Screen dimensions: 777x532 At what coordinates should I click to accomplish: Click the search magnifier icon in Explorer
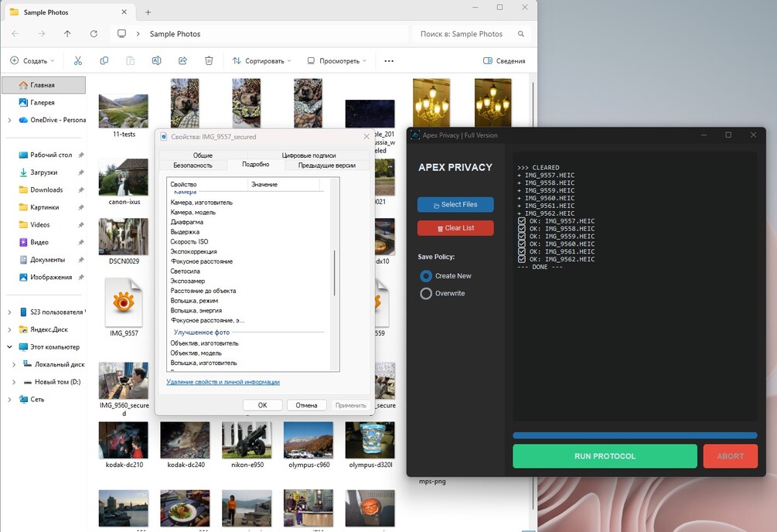coord(521,34)
